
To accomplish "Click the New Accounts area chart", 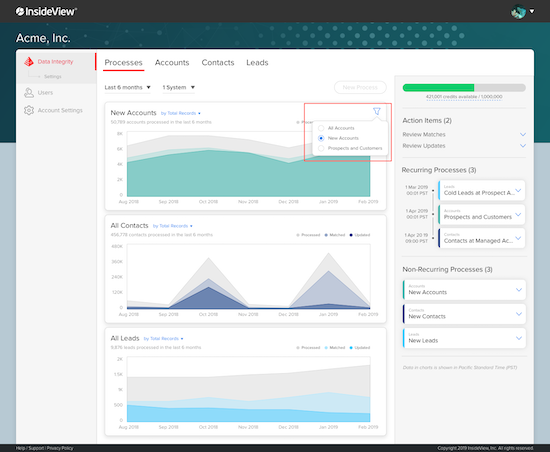I will [248, 164].
